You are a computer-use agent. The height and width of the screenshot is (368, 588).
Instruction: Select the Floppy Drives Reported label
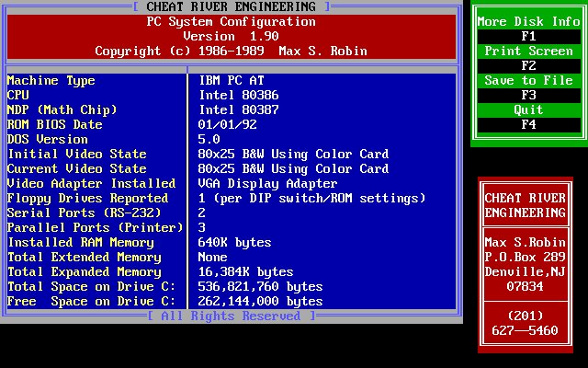click(88, 199)
